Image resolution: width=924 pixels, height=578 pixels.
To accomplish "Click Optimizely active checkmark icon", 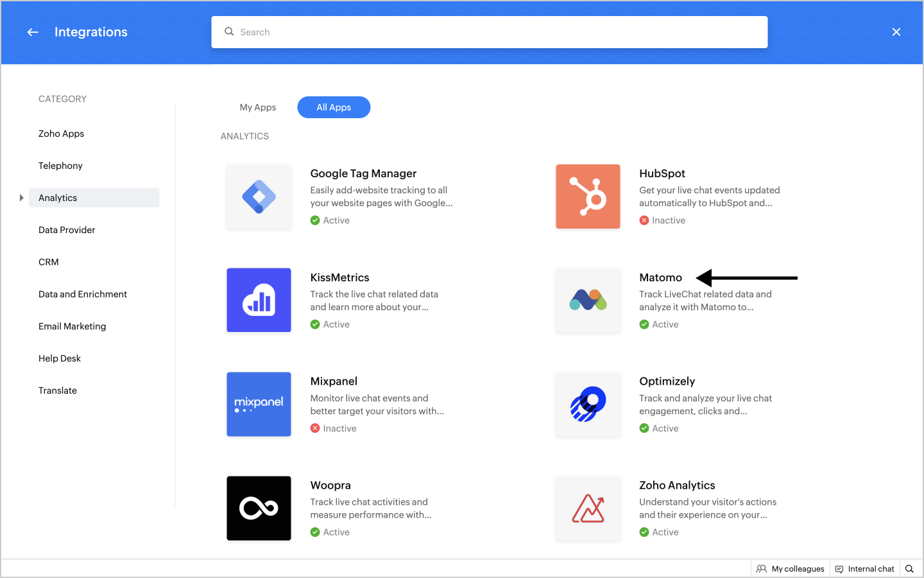I will pyautogui.click(x=644, y=428).
